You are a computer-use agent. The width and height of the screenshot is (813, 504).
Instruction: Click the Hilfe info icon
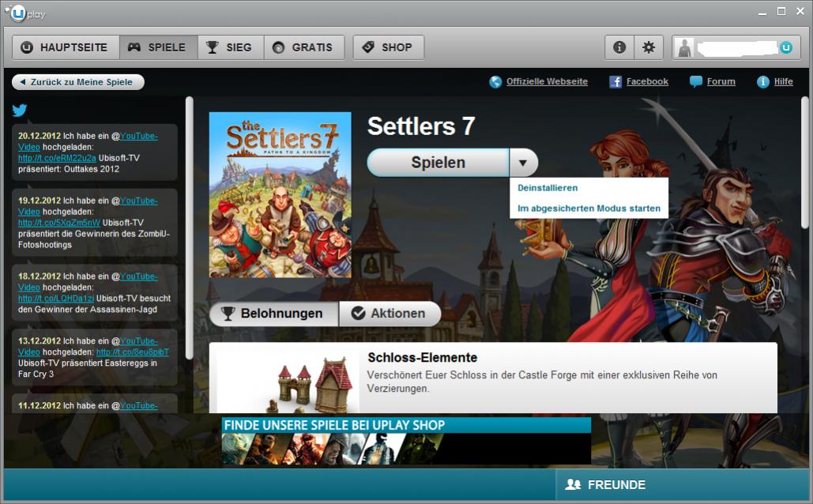point(762,82)
